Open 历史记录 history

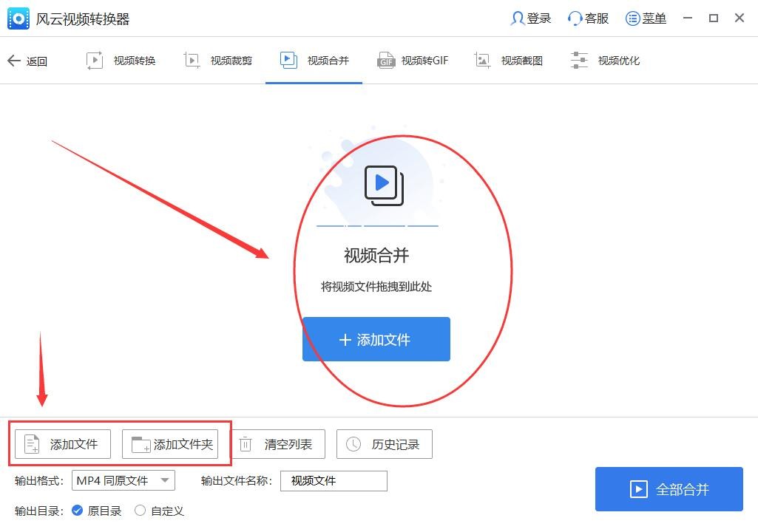385,444
